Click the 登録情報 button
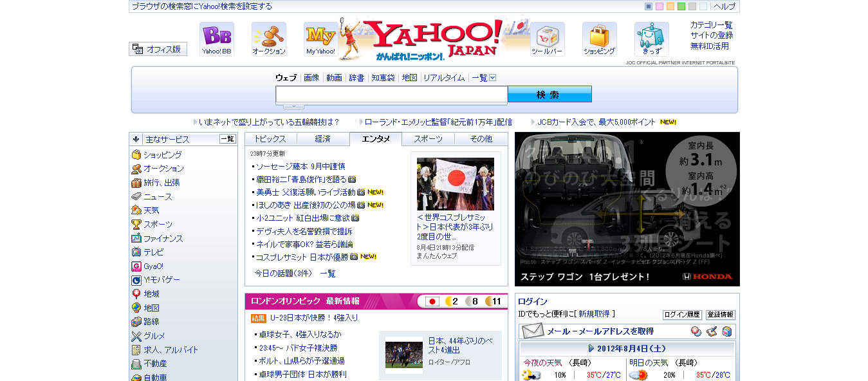868x381 pixels. (721, 315)
